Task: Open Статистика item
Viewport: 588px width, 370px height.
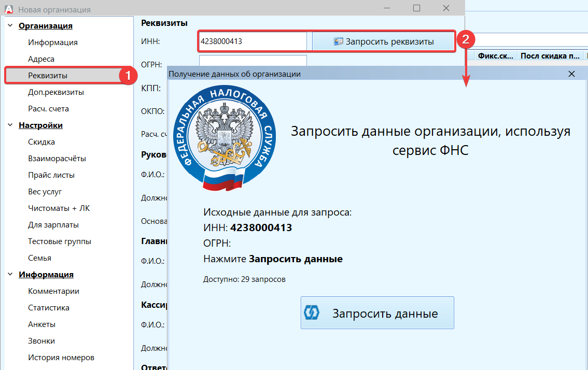Action: (49, 308)
